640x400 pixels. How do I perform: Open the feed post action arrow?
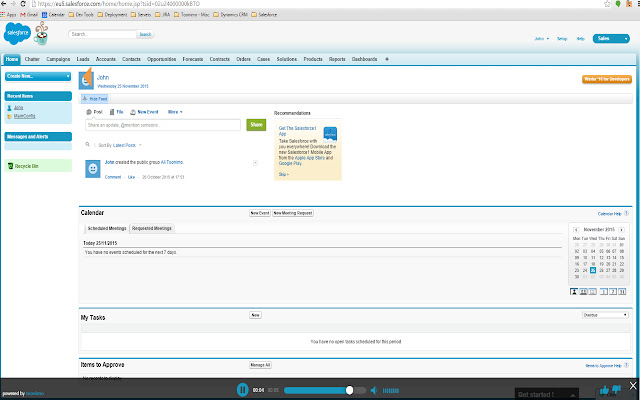click(255, 162)
